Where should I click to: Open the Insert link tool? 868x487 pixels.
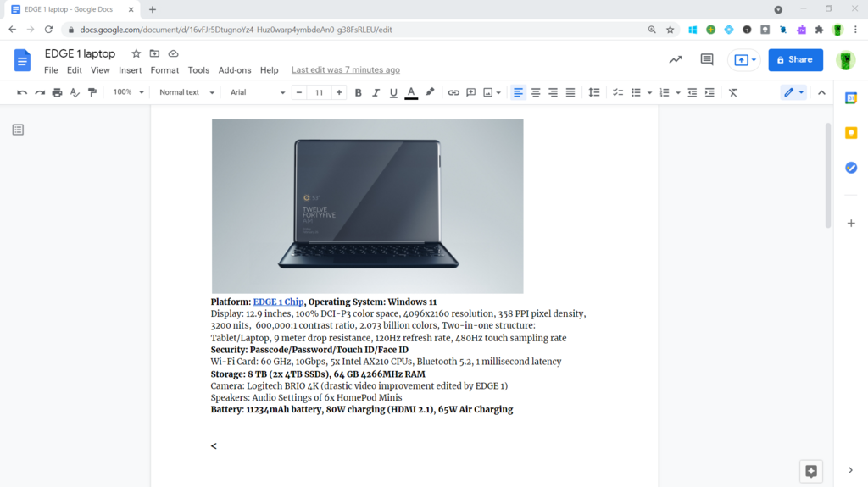pos(453,92)
